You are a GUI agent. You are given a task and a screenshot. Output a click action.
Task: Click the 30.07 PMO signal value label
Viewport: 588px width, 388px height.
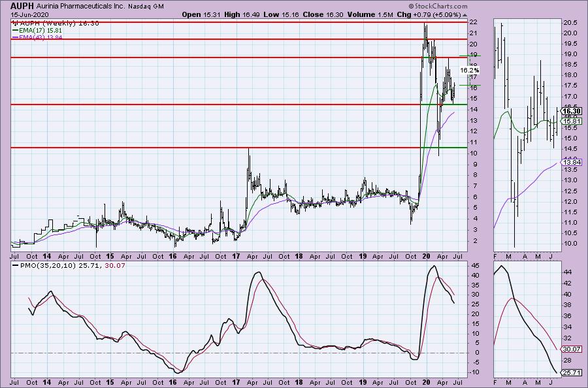[572, 349]
